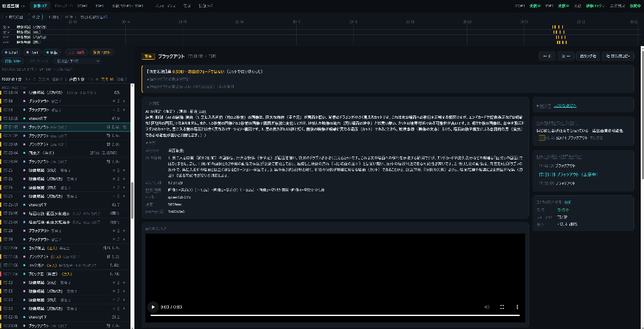Switch to the SDI#1 top navigation tab

(82, 6)
